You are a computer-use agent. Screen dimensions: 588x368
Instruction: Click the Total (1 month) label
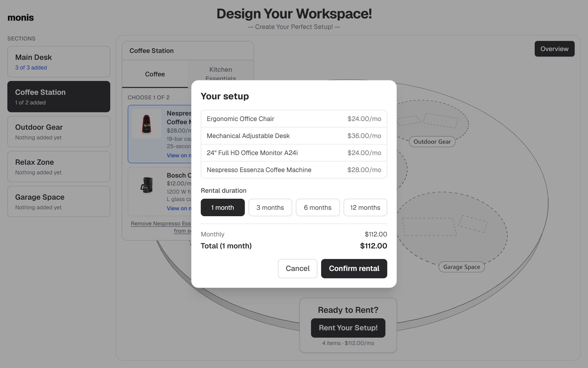(226, 246)
